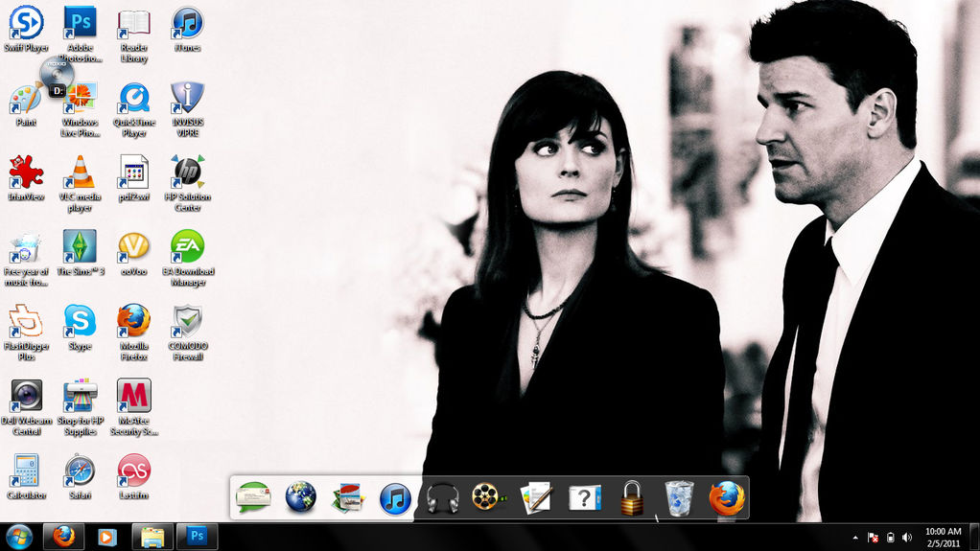980x551 pixels.
Task: Open the COMODO Firewall shortcut
Action: pyautogui.click(x=187, y=322)
